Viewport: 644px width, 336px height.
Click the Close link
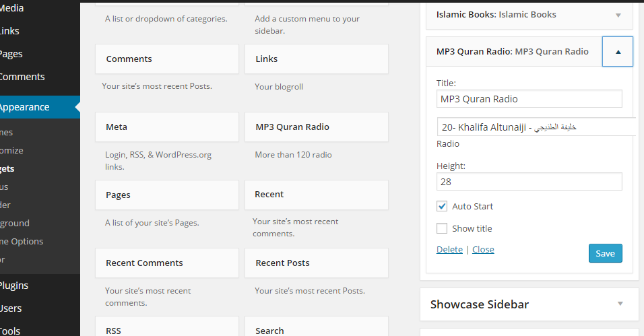tap(483, 249)
